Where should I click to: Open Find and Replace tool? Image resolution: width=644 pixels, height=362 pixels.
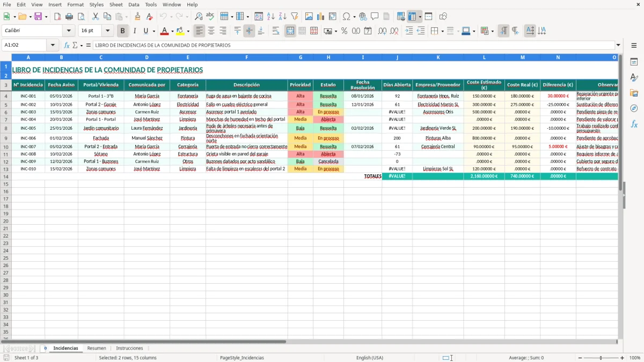coord(199,17)
